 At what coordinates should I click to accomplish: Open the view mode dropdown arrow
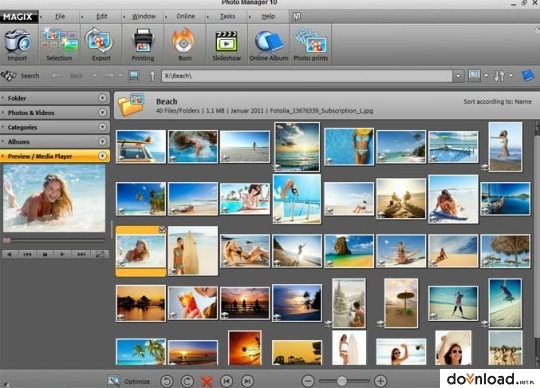[486, 75]
